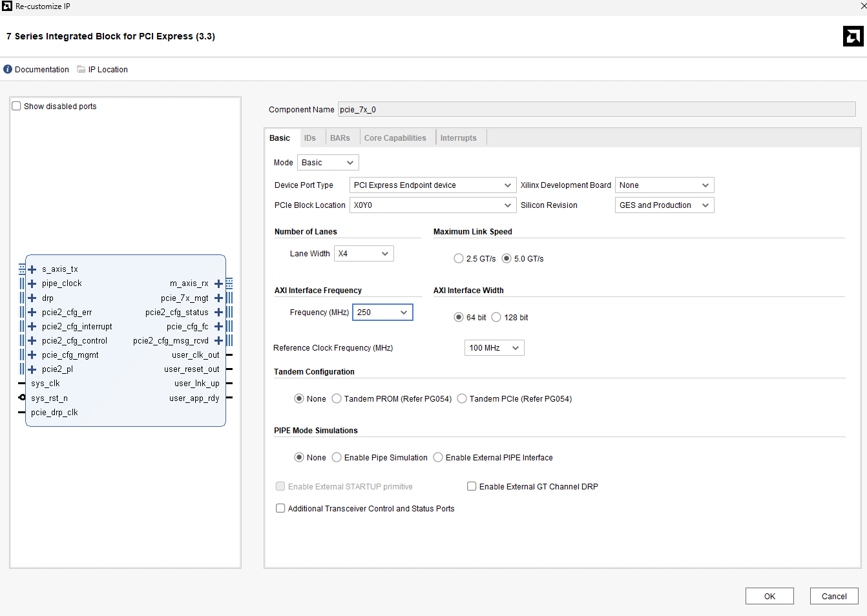
Task: Click the AMD logo in header
Action: pos(853,36)
